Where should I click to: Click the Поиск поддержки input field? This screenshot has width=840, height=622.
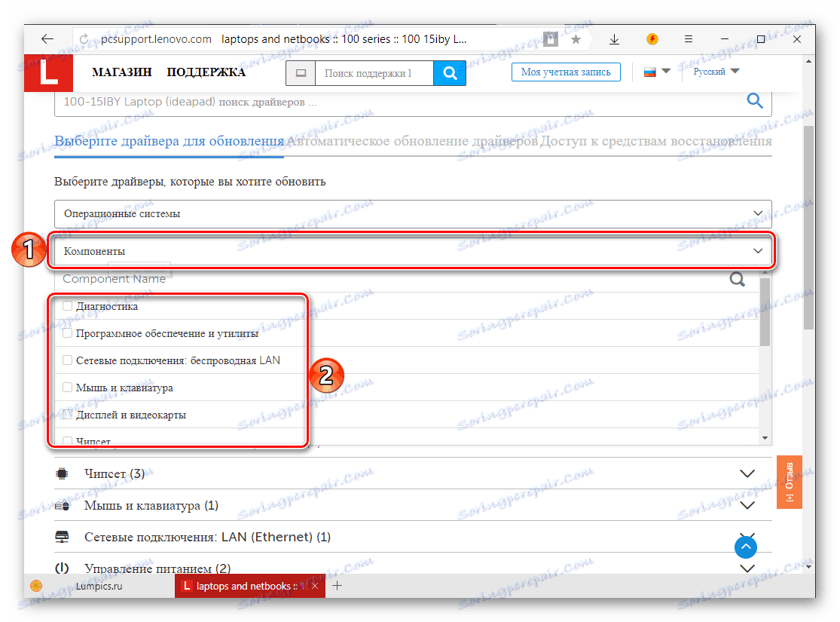[x=374, y=73]
